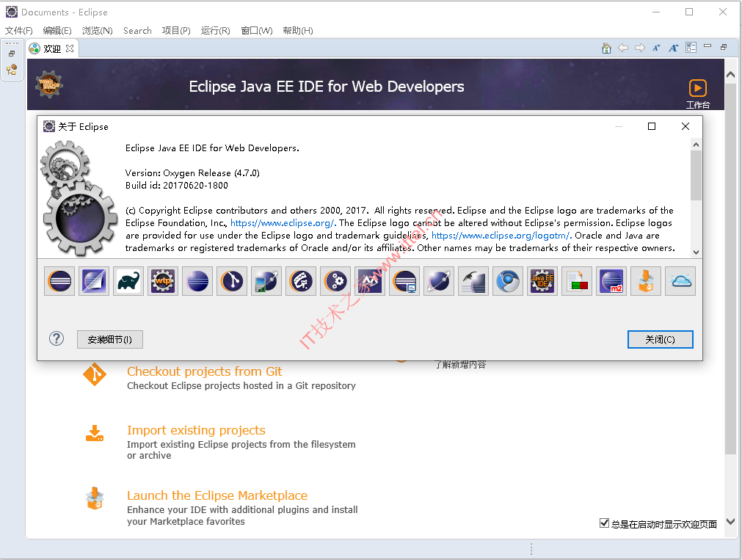Screen dimensions: 742x560
Task: Open the 帮助(H) menu
Action: [298, 31]
